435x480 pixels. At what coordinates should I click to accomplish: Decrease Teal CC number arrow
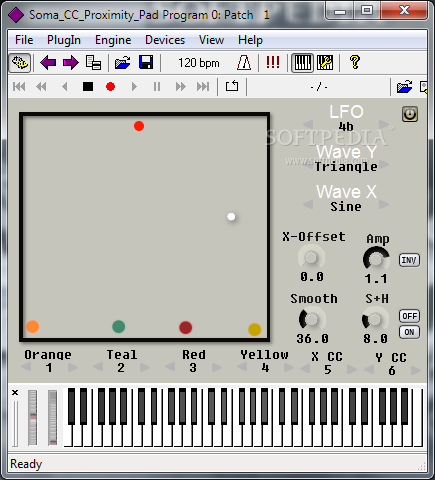[98, 367]
